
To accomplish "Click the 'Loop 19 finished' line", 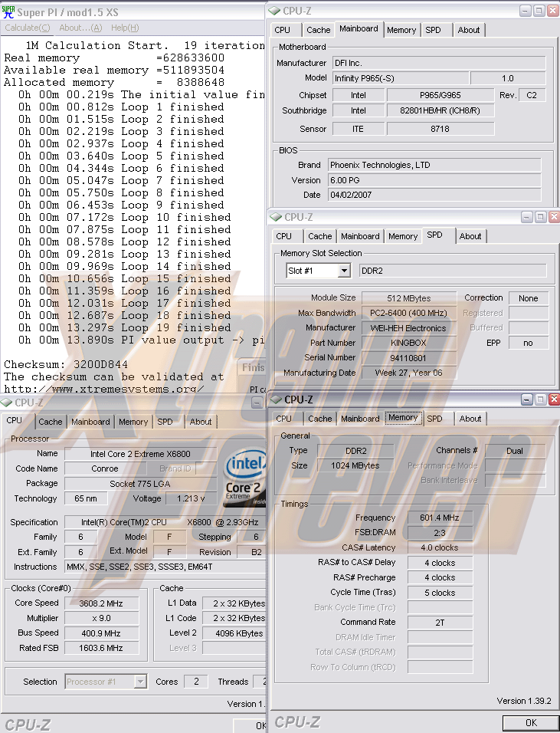I will (x=125, y=327).
